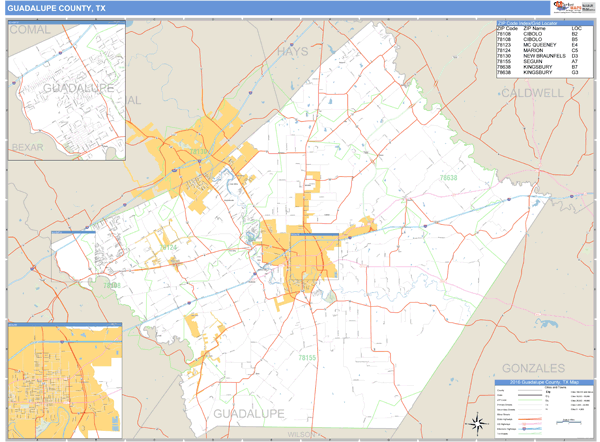Click the US Highways pink line sample

pos(530,424)
